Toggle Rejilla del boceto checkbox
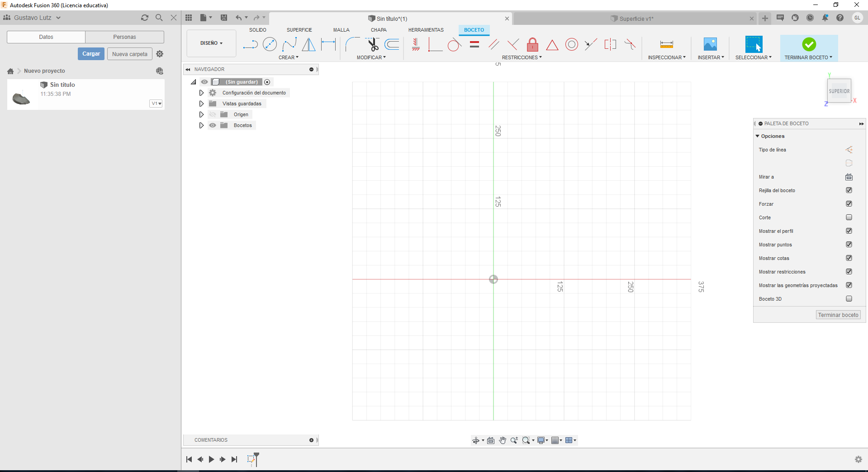The image size is (868, 472). (849, 190)
